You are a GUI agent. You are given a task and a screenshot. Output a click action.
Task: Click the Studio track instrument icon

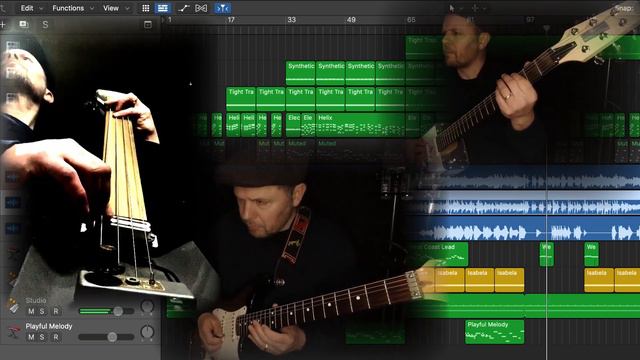tap(13, 306)
